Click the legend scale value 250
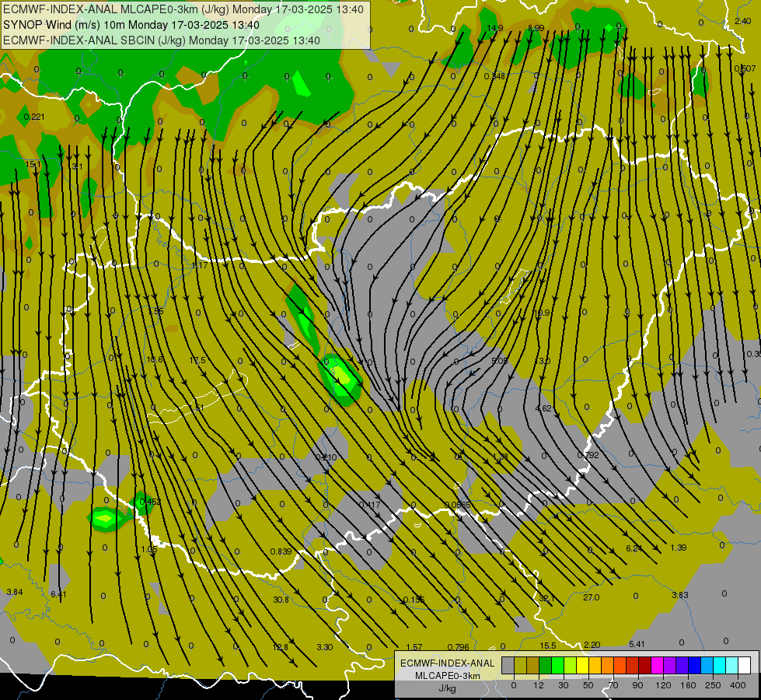 713,685
